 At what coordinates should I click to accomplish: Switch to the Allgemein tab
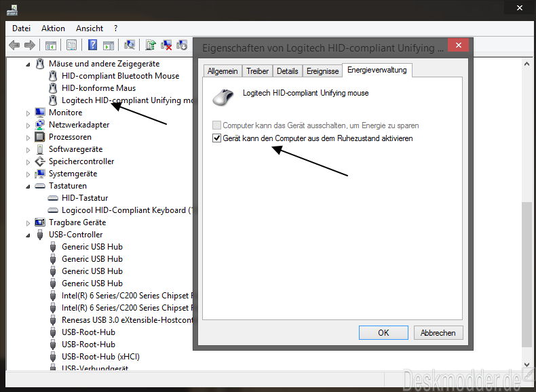223,71
